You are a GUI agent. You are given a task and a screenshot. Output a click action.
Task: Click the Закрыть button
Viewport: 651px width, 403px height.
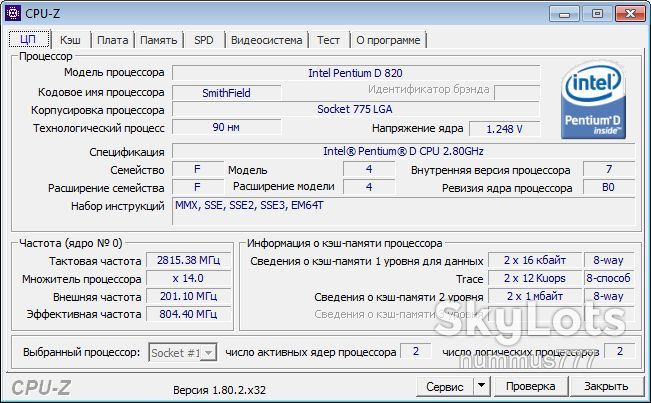point(606,386)
